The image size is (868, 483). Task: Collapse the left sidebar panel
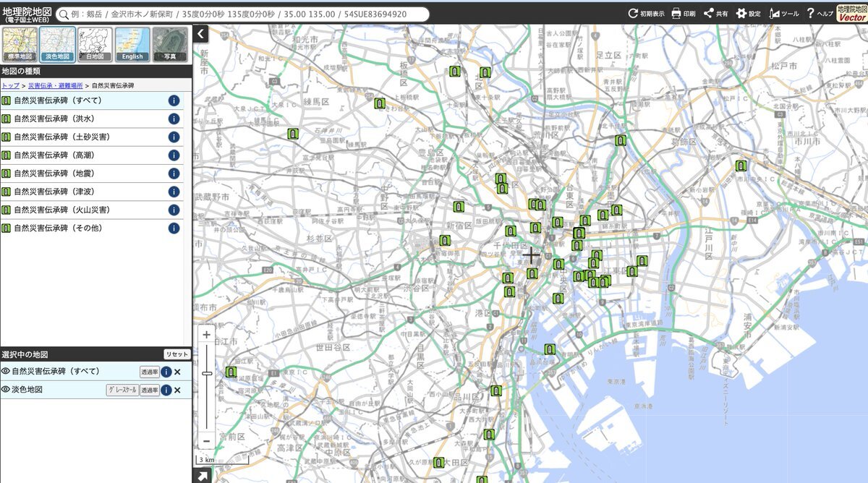point(200,33)
